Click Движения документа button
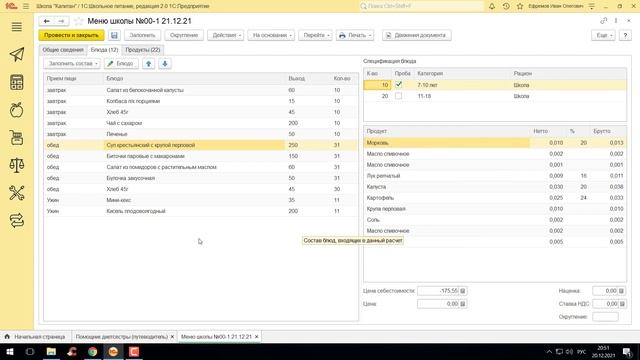This screenshot has width=640, height=360. tap(417, 36)
